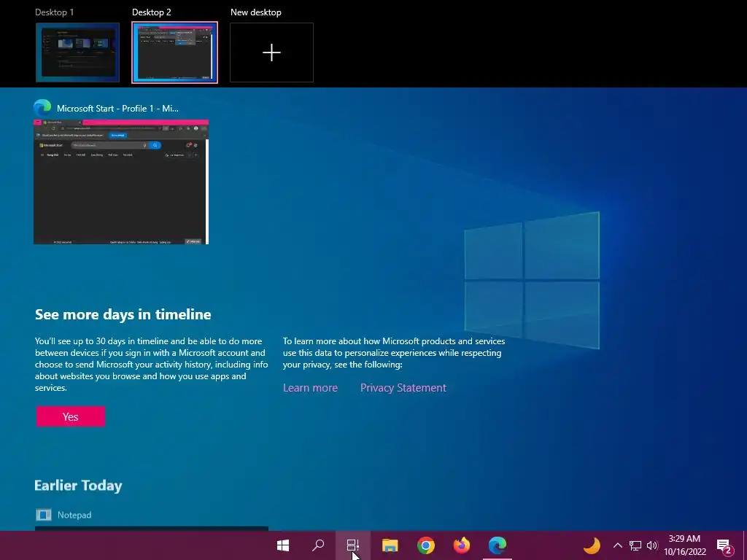Add a new desktop with the plus box

(271, 52)
